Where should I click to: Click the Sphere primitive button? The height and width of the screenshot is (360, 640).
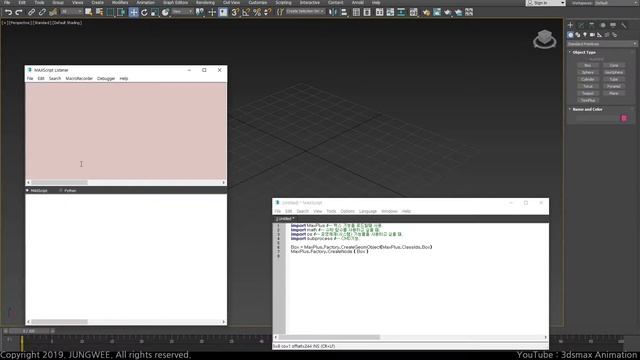588,72
